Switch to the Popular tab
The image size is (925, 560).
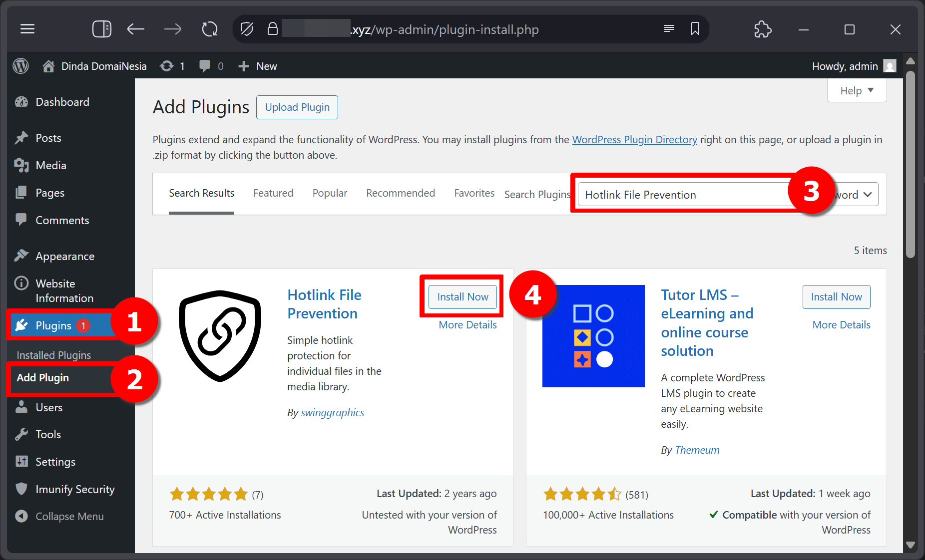[x=330, y=193]
